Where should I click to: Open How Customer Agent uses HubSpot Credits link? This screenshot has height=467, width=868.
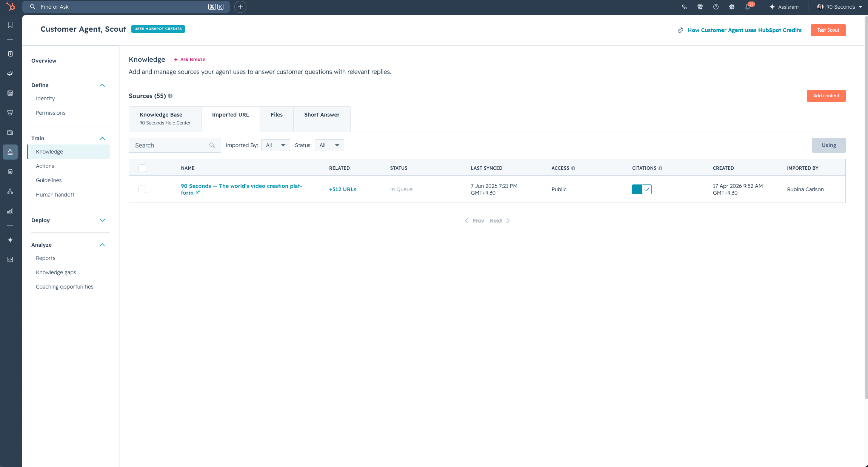click(745, 30)
